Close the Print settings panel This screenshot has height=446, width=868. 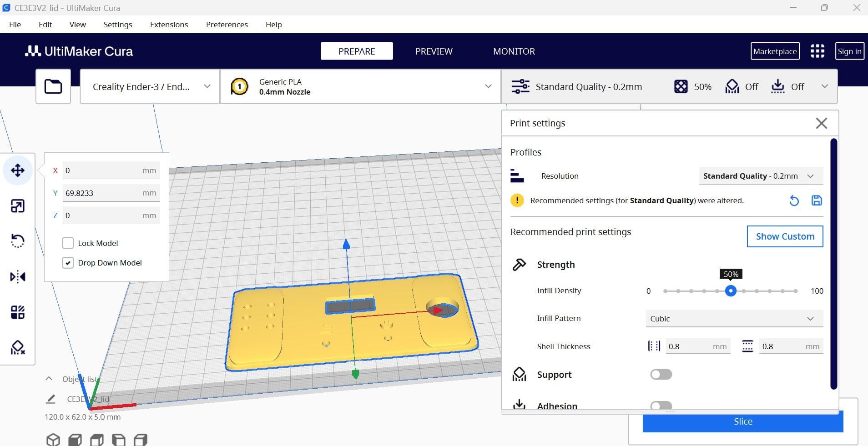[821, 123]
